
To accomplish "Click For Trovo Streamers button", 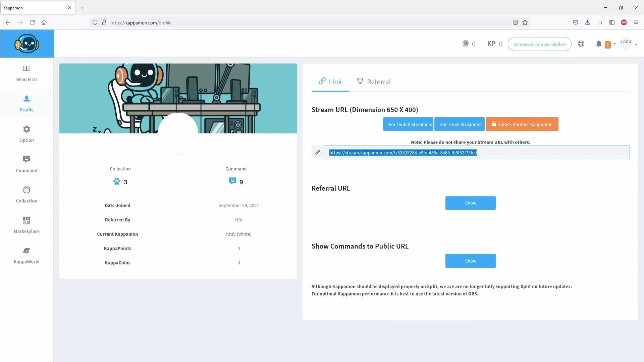I will click(460, 124).
